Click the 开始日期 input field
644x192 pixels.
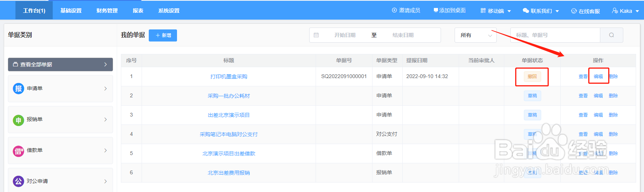coord(345,35)
